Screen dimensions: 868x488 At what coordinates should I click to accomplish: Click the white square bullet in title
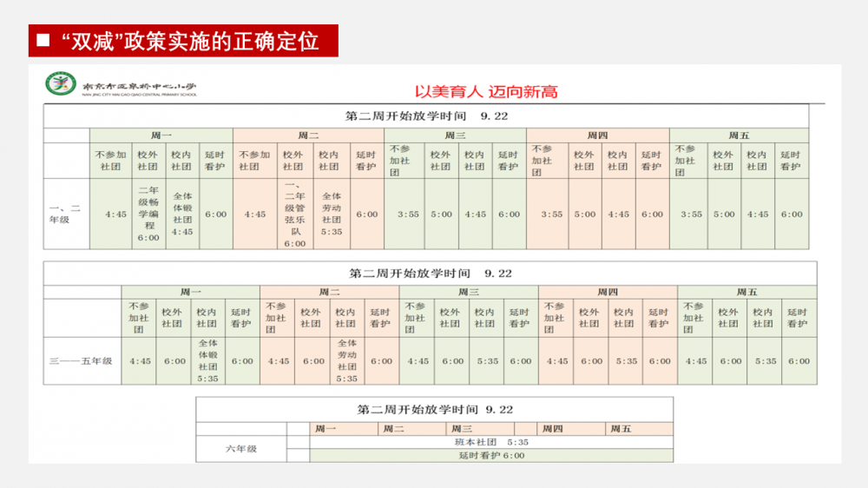[43, 41]
